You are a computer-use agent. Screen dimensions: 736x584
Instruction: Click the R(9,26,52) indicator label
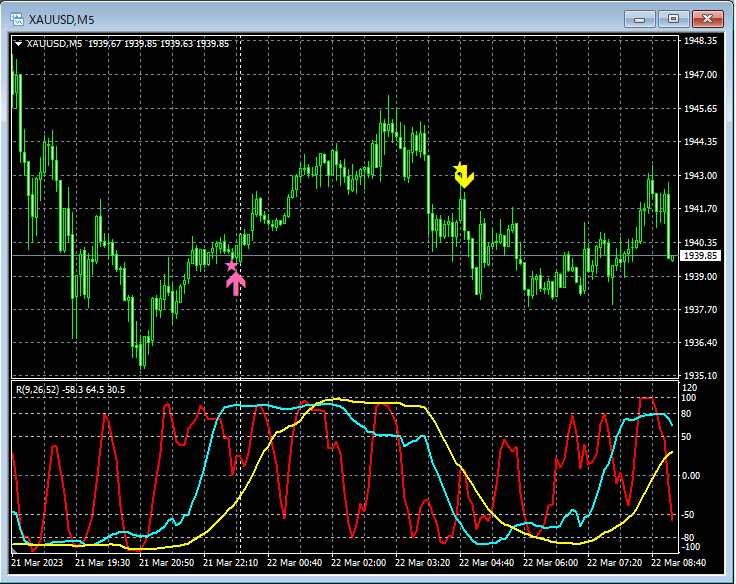pos(70,390)
